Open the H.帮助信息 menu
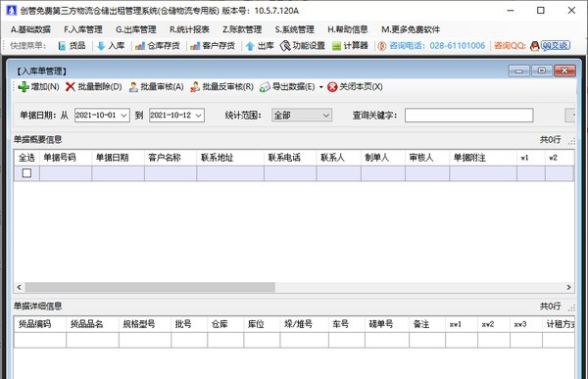Screen dimensions: 588x379 (347, 29)
